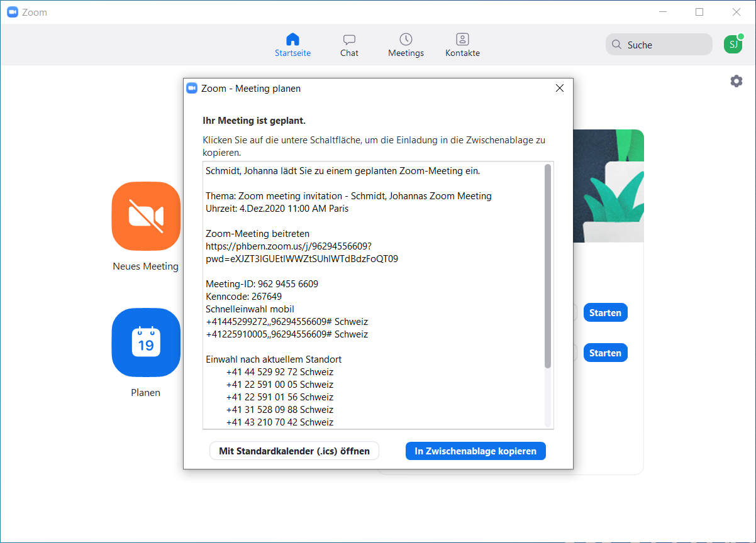Click the invitation text scrollbar
Viewport: 756px width, 543px height.
tap(548, 265)
